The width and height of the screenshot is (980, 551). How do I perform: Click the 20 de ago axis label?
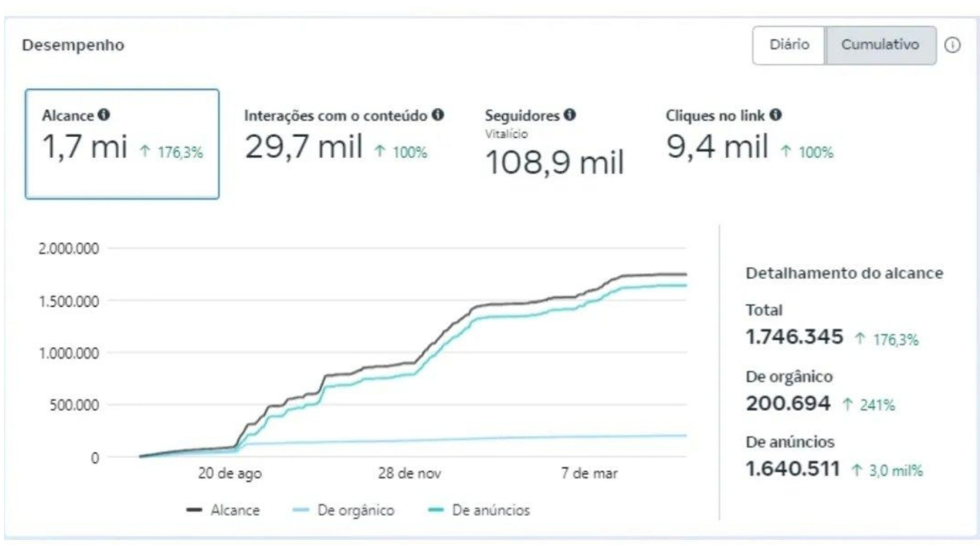tap(230, 473)
